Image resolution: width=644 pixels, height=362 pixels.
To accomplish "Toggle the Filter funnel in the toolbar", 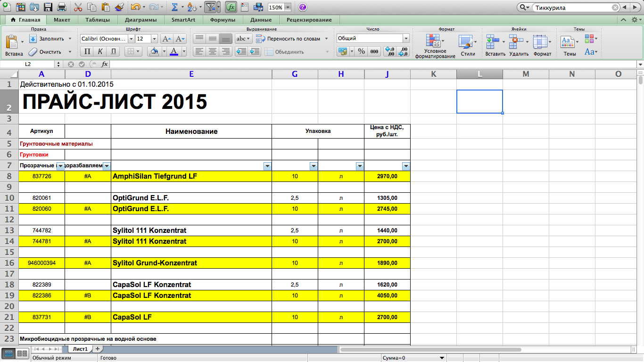I will click(x=210, y=7).
